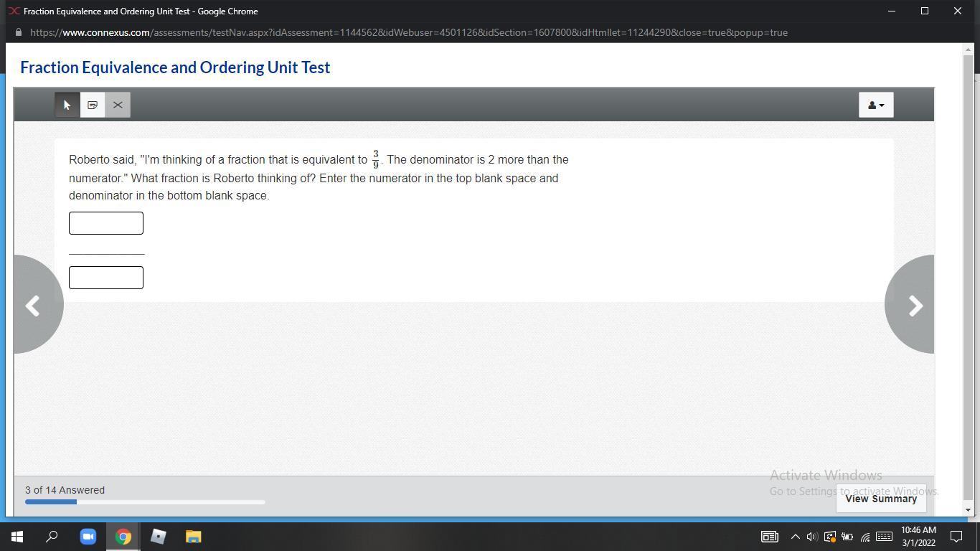
Task: Click the X clear tool in toolbar
Action: [118, 105]
